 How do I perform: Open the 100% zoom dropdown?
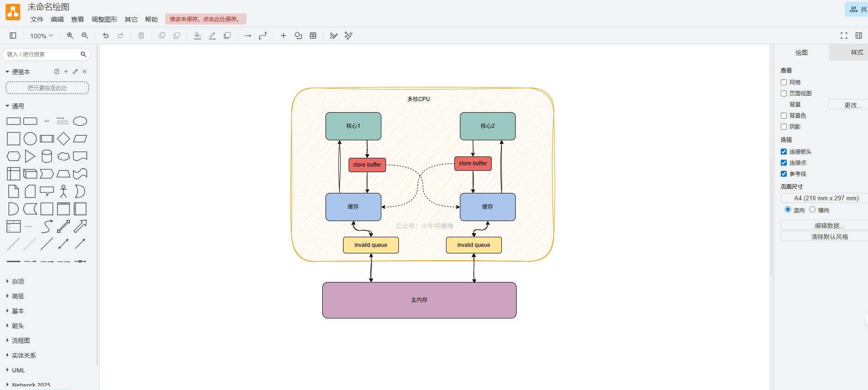42,36
